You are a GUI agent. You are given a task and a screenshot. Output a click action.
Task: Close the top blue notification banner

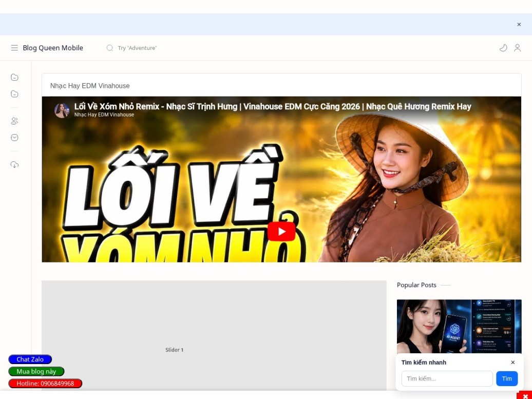pyautogui.click(x=519, y=25)
